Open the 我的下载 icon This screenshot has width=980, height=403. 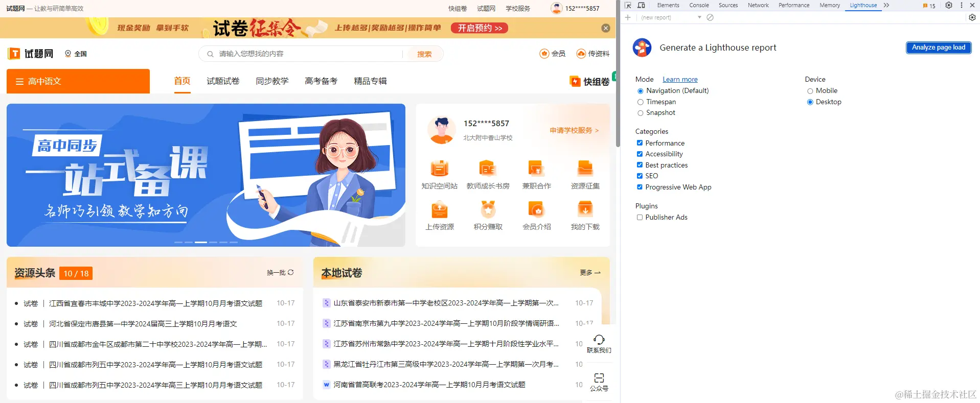coord(585,209)
